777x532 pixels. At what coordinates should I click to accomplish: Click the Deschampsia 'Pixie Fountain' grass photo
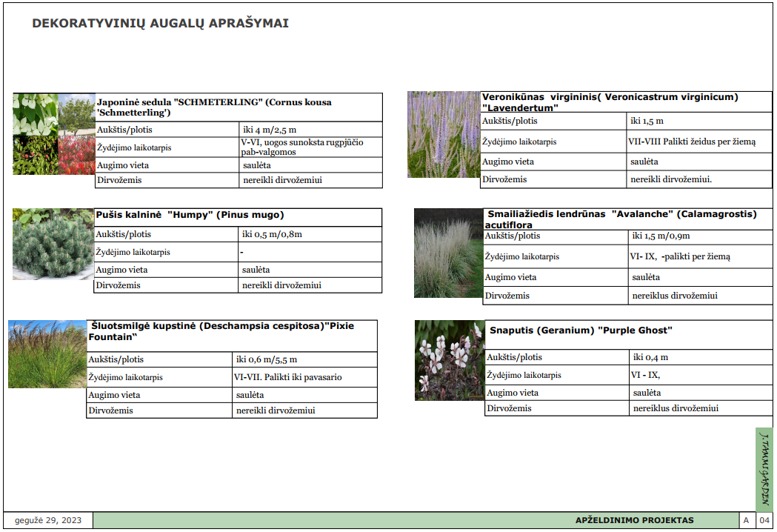point(47,354)
